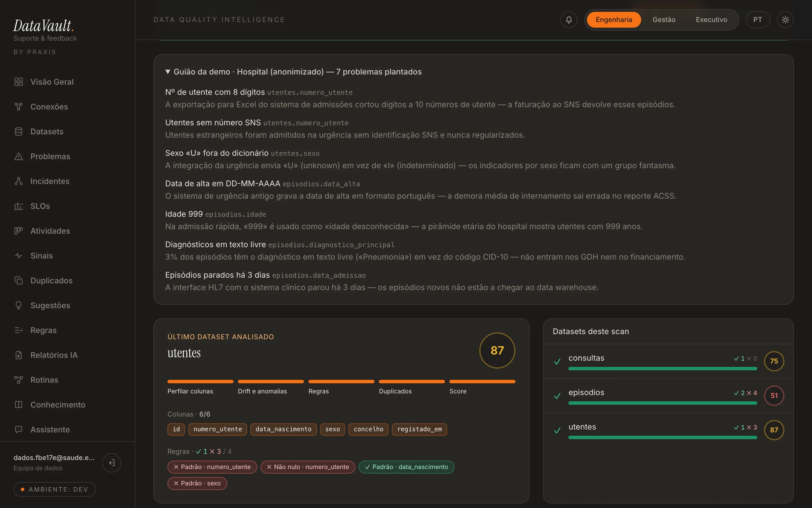Click the Perfilar colunas progress step
The width and height of the screenshot is (812, 508).
tap(200, 387)
